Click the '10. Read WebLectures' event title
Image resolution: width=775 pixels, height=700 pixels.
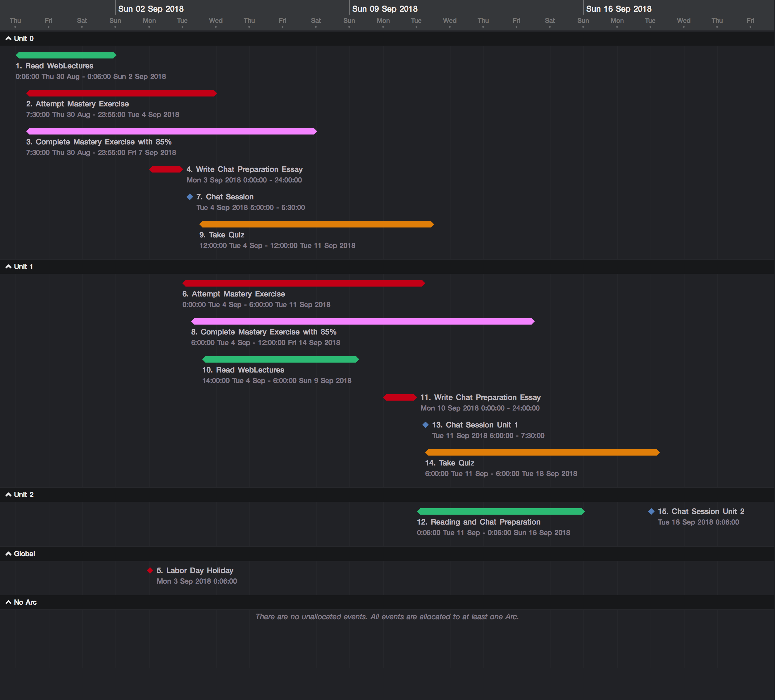[x=243, y=370]
